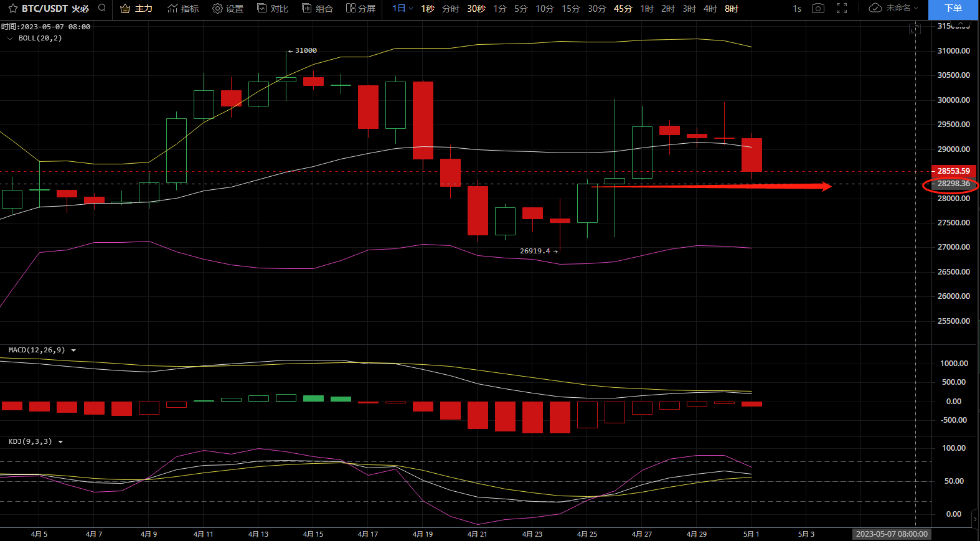Enter fullscreen chart mode

(x=842, y=8)
